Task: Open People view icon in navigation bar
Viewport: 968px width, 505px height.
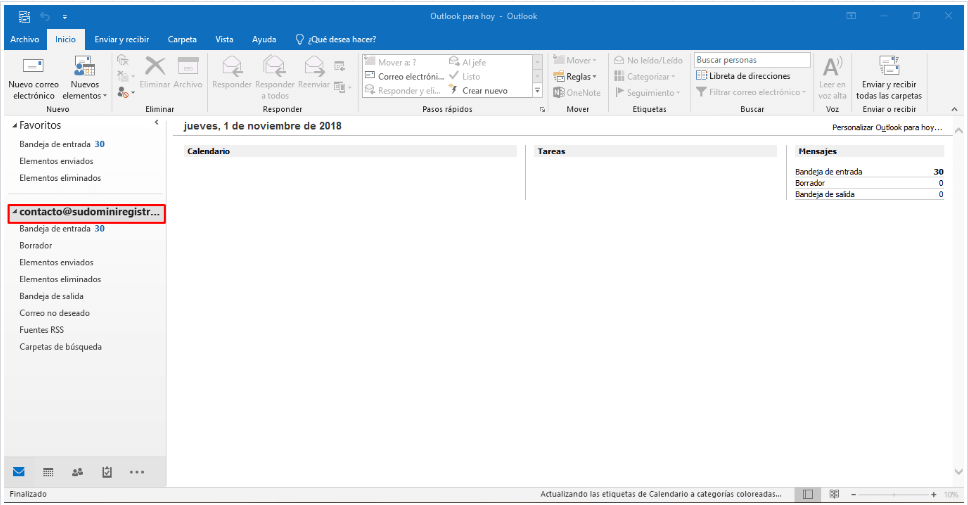Action: (77, 472)
